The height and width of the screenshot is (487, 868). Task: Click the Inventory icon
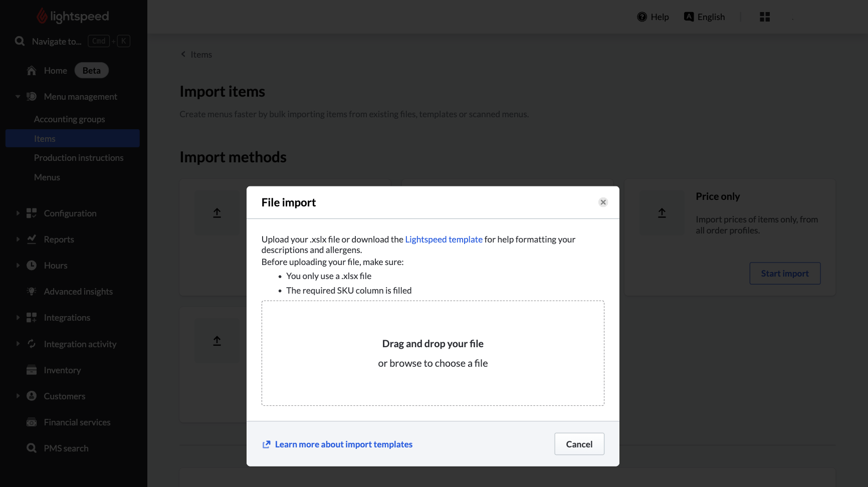tap(32, 370)
